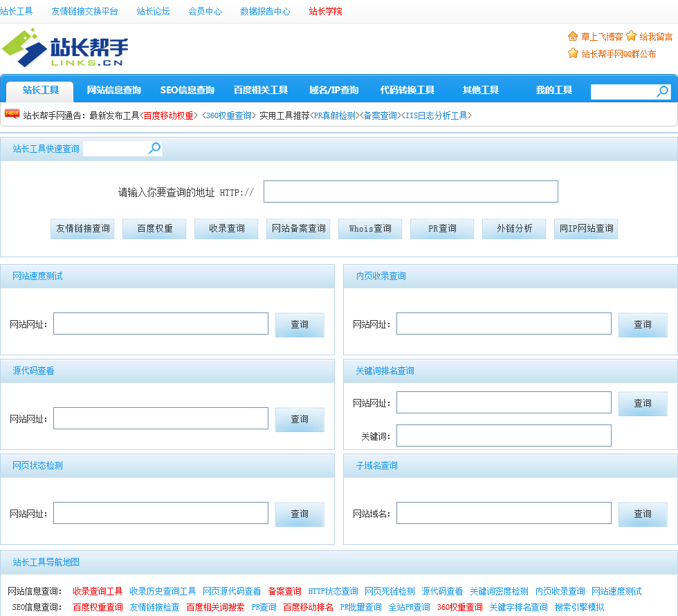Viewport: 678px width, 616px height.
Task: Open 网页死链检测 link
Action: pyautogui.click(x=390, y=591)
